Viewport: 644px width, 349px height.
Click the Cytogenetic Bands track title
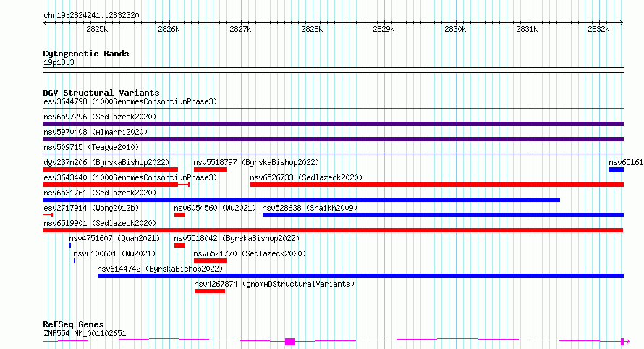coord(86,54)
